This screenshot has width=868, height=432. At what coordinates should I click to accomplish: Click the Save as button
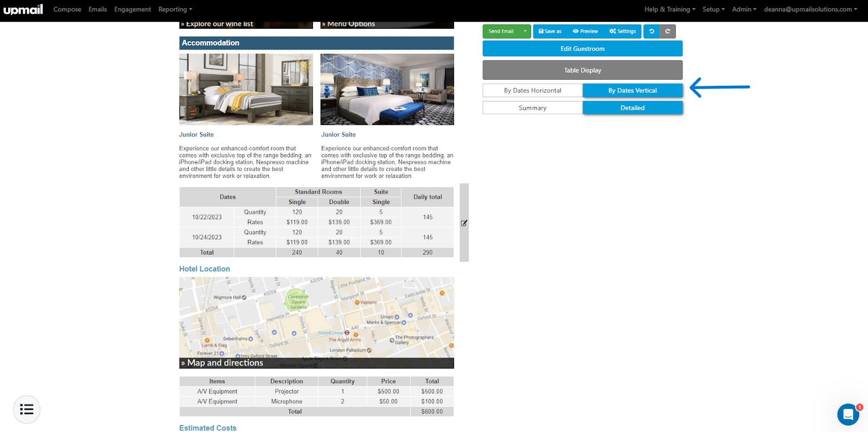[x=550, y=31]
